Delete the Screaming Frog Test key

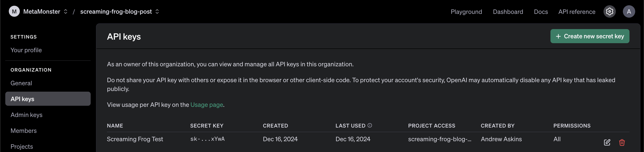point(622,142)
